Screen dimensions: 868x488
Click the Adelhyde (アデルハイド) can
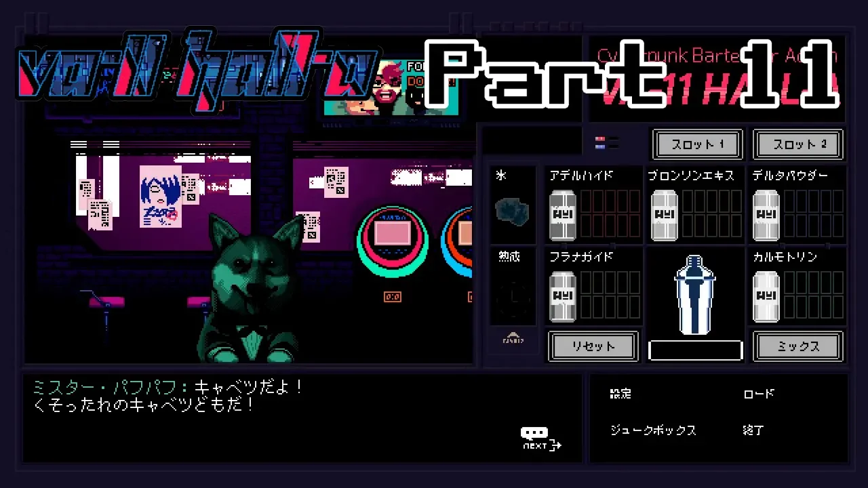562,215
